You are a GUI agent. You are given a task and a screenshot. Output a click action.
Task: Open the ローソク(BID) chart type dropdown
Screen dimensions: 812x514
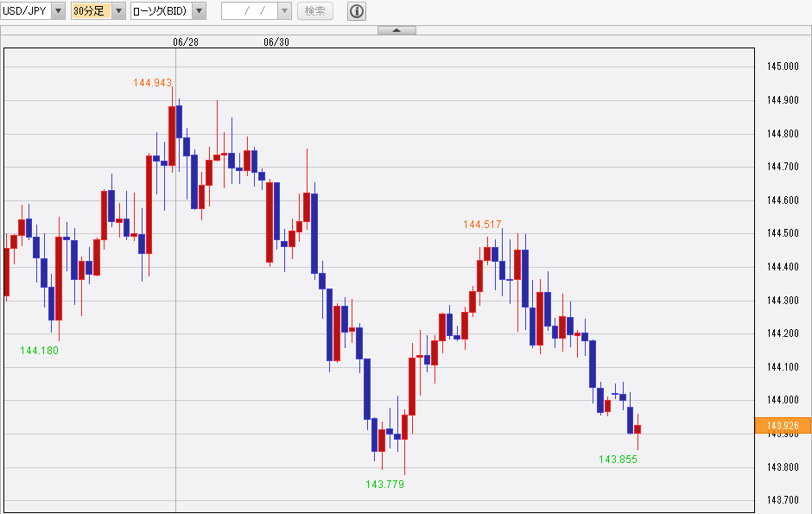click(x=200, y=11)
